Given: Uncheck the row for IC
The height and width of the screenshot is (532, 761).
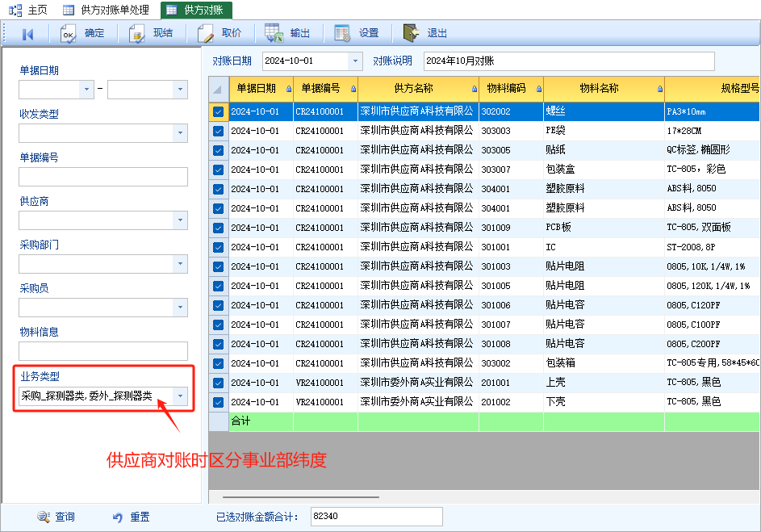Looking at the screenshot, I should (219, 247).
